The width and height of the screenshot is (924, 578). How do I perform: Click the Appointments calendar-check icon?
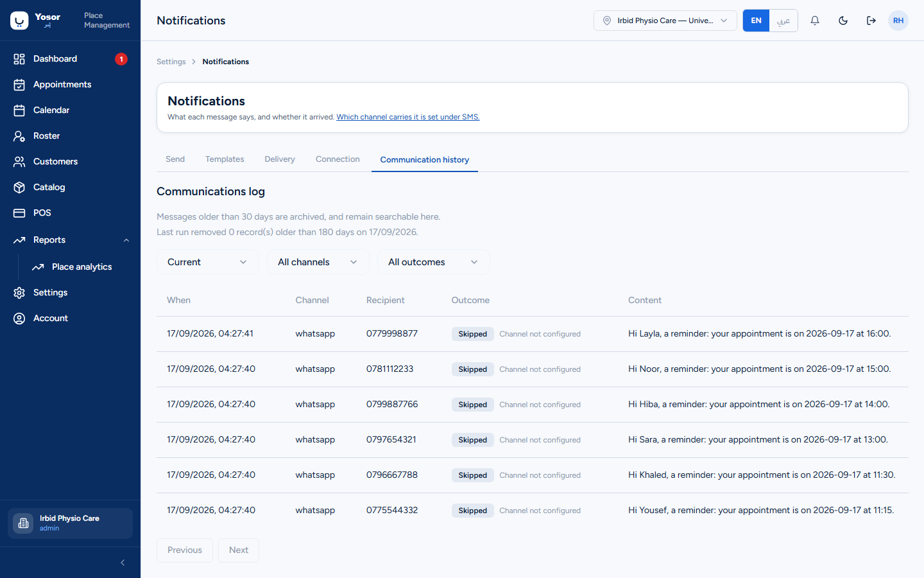pos(19,85)
